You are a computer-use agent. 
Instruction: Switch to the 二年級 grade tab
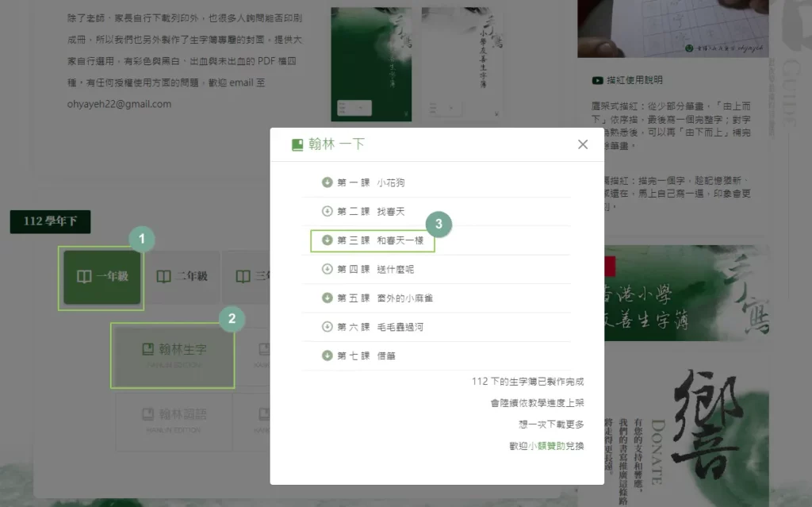pos(182,278)
